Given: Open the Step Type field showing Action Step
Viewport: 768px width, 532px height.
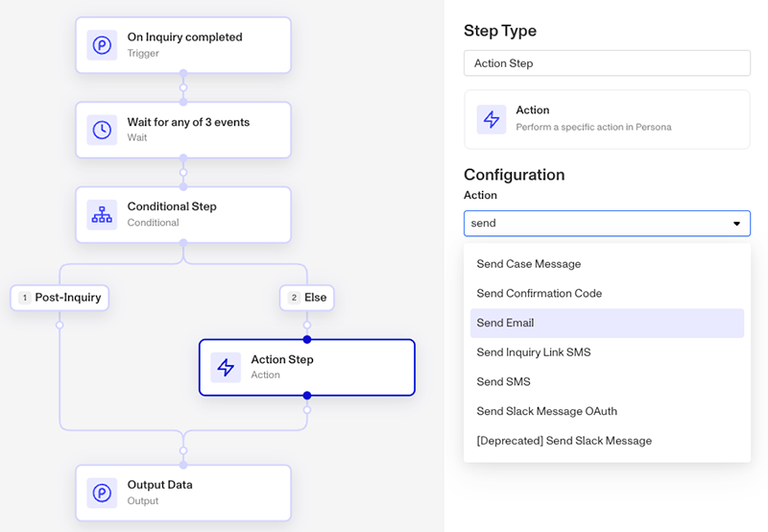Looking at the screenshot, I should point(607,63).
